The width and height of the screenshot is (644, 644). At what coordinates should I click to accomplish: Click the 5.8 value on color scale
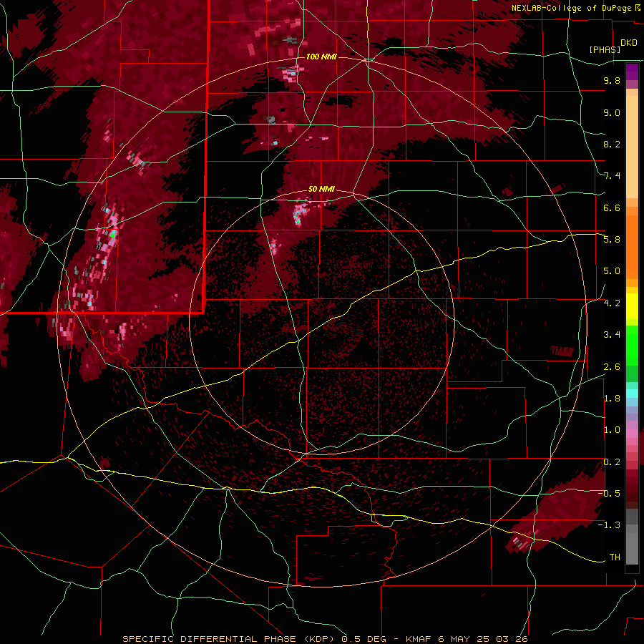[x=612, y=240]
